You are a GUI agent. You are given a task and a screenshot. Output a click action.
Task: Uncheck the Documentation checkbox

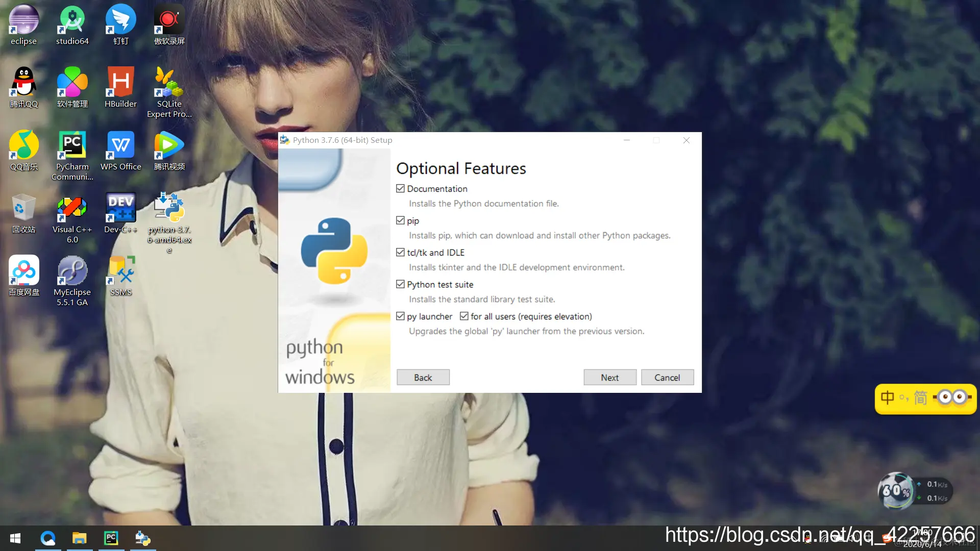[x=400, y=189]
